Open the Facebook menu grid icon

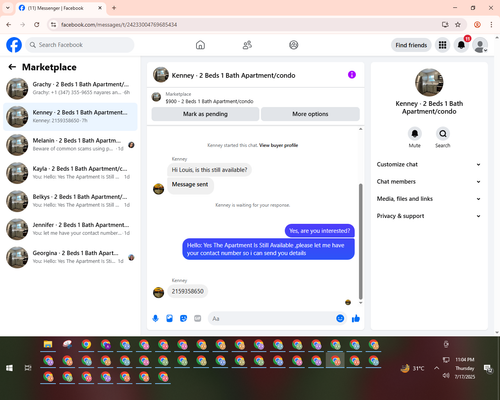click(442, 45)
